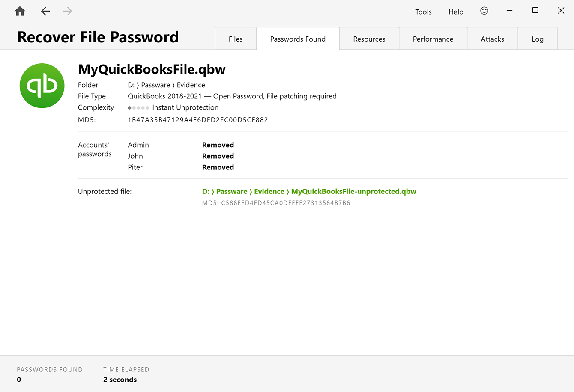The height and width of the screenshot is (392, 574).
Task: Click the folder path D: Passware Evidence
Action: click(x=166, y=85)
